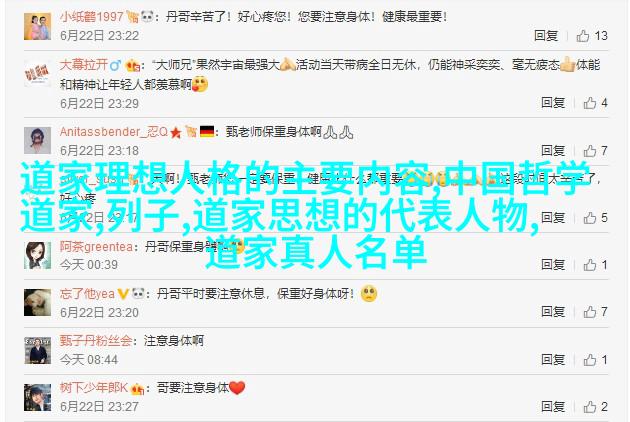Like Anitassbender's comment with 7 likes
630x422 pixels.
pos(590,151)
